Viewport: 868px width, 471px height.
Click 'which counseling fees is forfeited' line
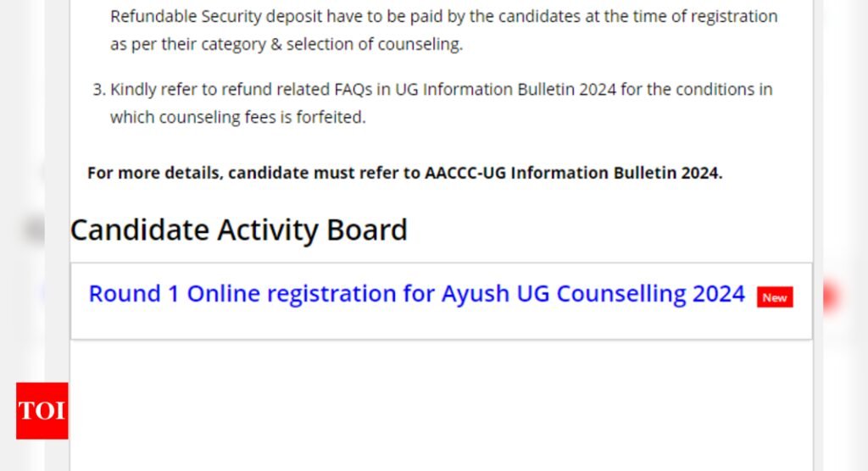238,118
